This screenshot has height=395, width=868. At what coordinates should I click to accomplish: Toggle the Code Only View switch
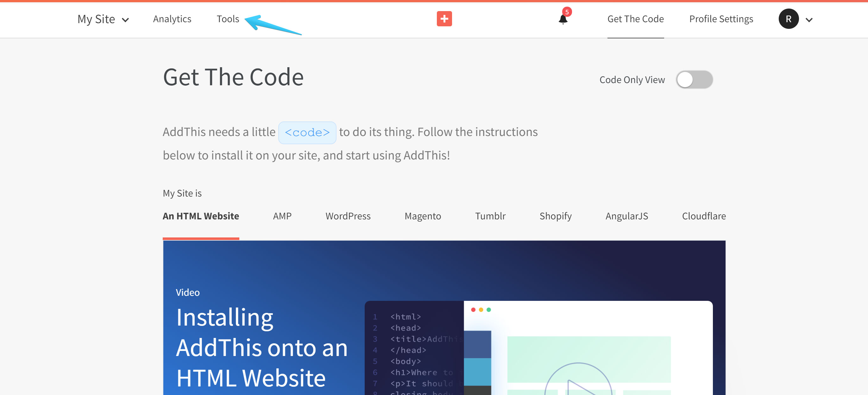pyautogui.click(x=694, y=80)
